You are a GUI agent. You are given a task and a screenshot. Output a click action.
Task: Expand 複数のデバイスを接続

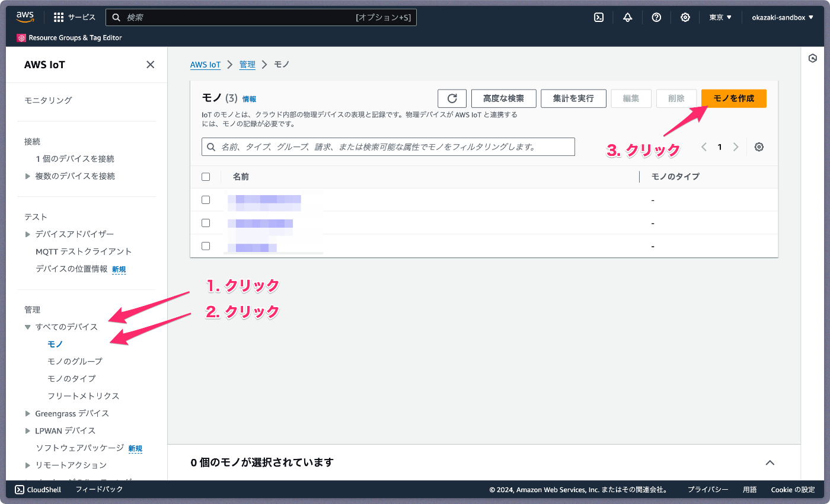(27, 176)
